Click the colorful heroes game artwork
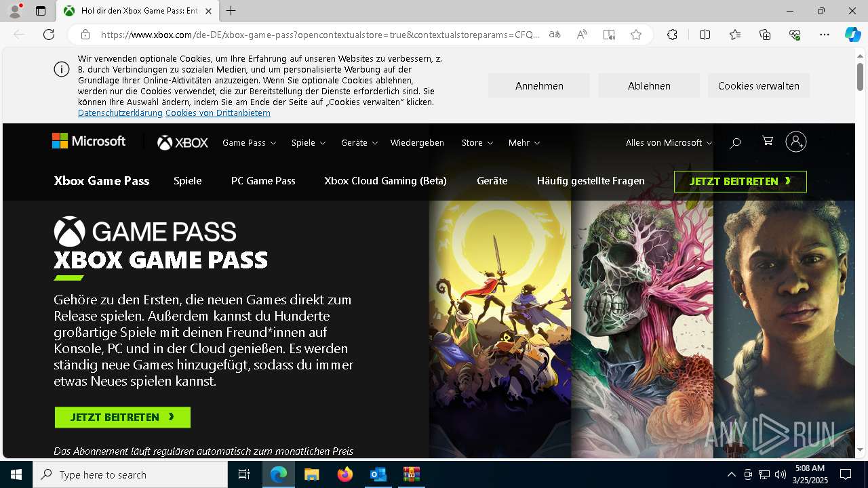Image resolution: width=868 pixels, height=488 pixels. pos(500,329)
